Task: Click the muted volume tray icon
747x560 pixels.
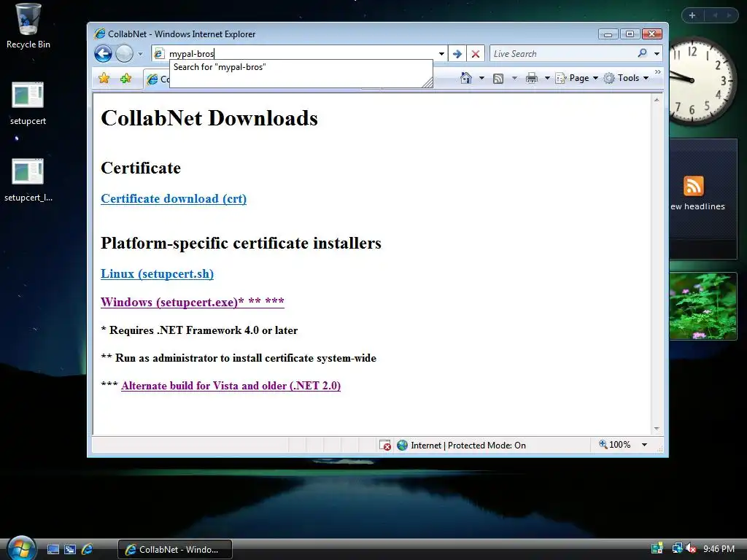Action: click(691, 548)
